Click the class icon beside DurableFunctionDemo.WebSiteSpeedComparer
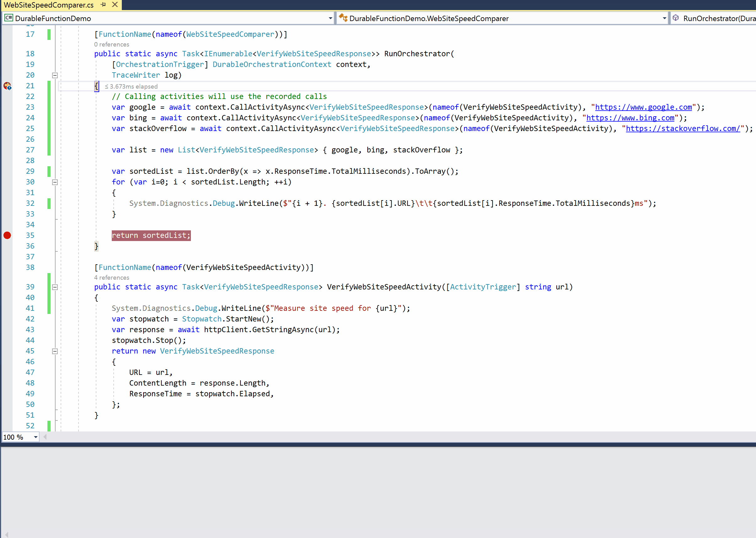The height and width of the screenshot is (538, 756). tap(343, 18)
